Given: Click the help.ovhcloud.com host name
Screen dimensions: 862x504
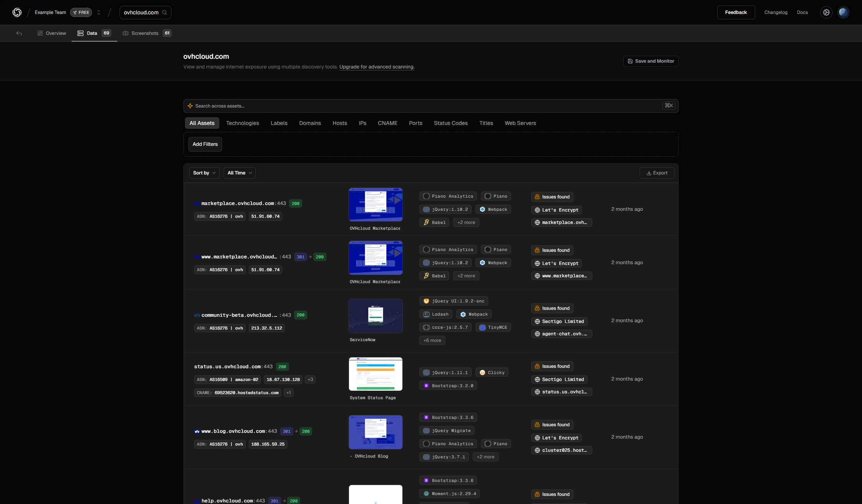Looking at the screenshot, I should pyautogui.click(x=227, y=501).
